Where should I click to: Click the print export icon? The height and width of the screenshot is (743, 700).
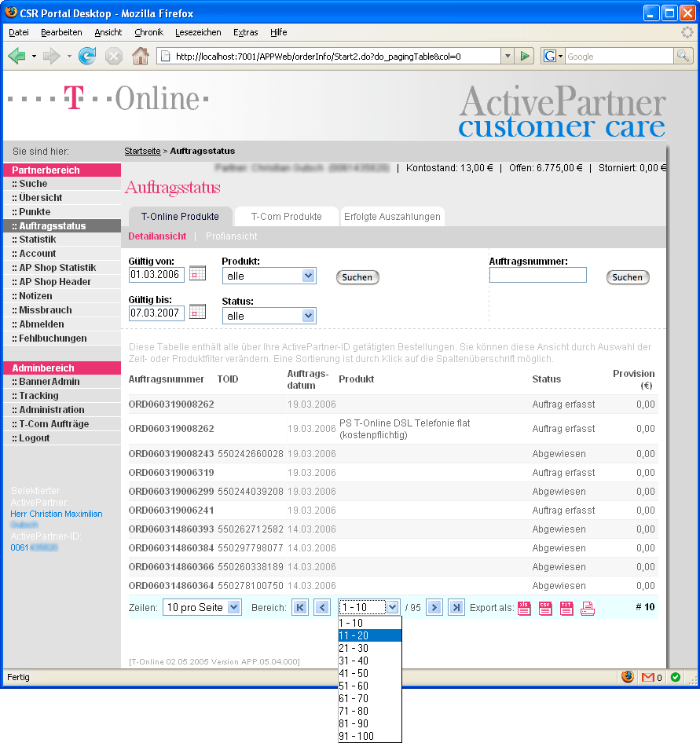[587, 608]
